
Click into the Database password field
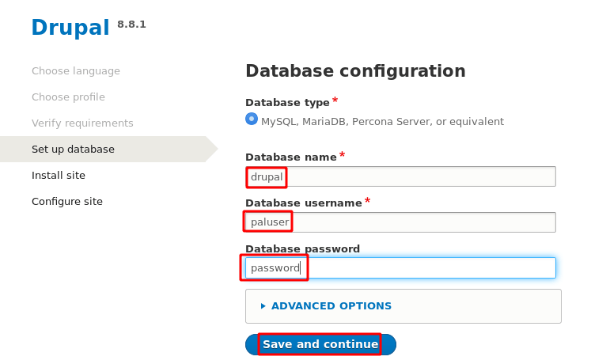[x=400, y=268]
